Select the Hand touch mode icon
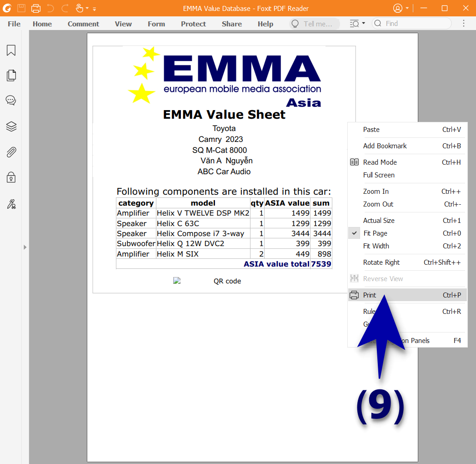 (79, 8)
